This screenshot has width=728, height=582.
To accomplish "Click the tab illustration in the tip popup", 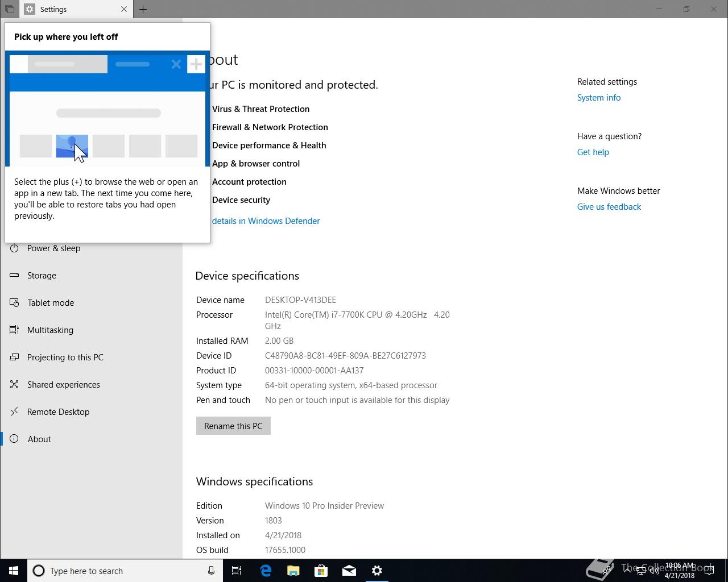I will [x=107, y=109].
